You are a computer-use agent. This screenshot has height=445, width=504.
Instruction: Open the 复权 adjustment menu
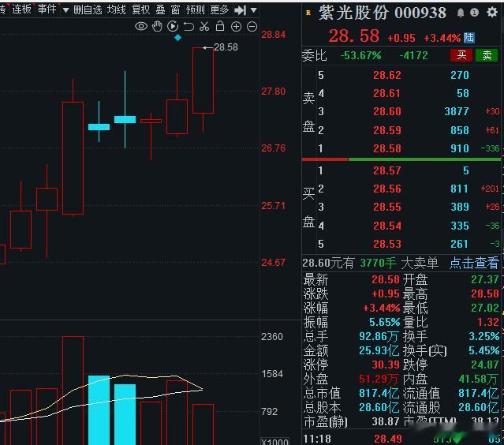140,10
